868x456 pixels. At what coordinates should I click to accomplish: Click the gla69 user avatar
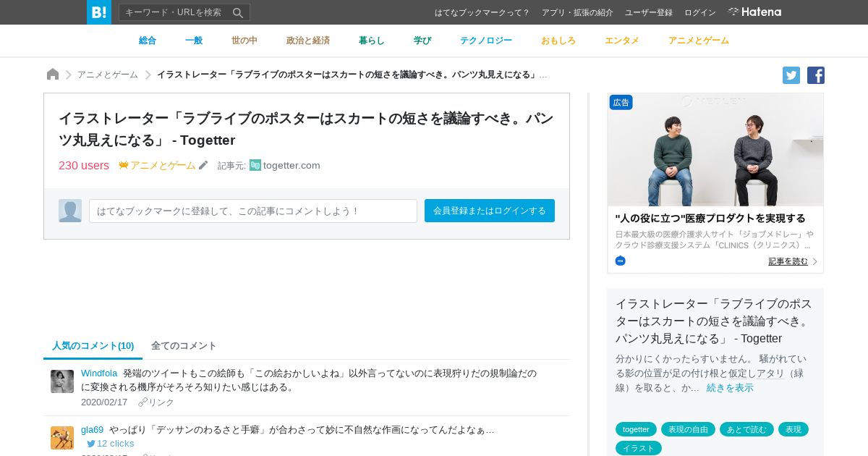[x=62, y=438]
